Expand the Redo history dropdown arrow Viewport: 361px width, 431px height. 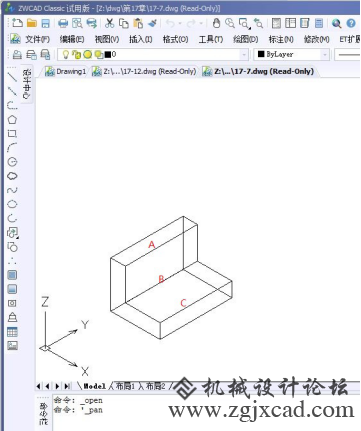click(201, 23)
